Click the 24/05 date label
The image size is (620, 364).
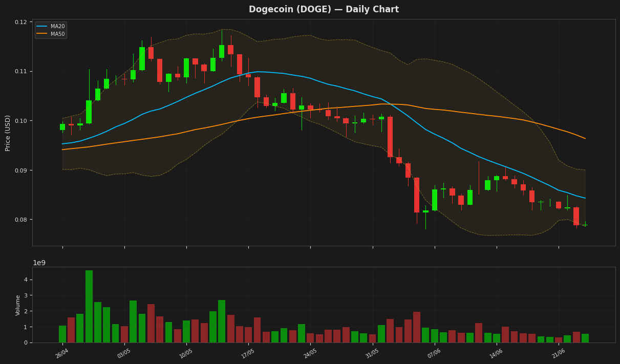coord(310,353)
